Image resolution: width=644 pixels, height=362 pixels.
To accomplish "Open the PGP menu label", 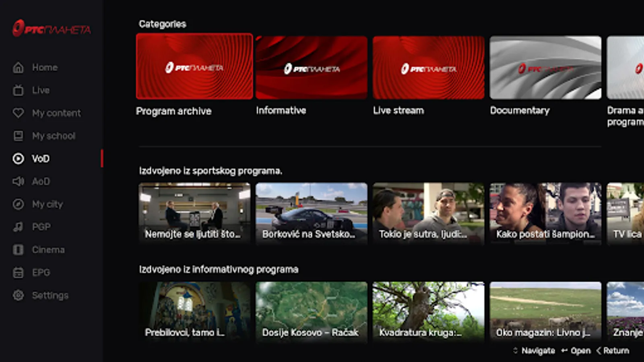I will [x=41, y=227].
